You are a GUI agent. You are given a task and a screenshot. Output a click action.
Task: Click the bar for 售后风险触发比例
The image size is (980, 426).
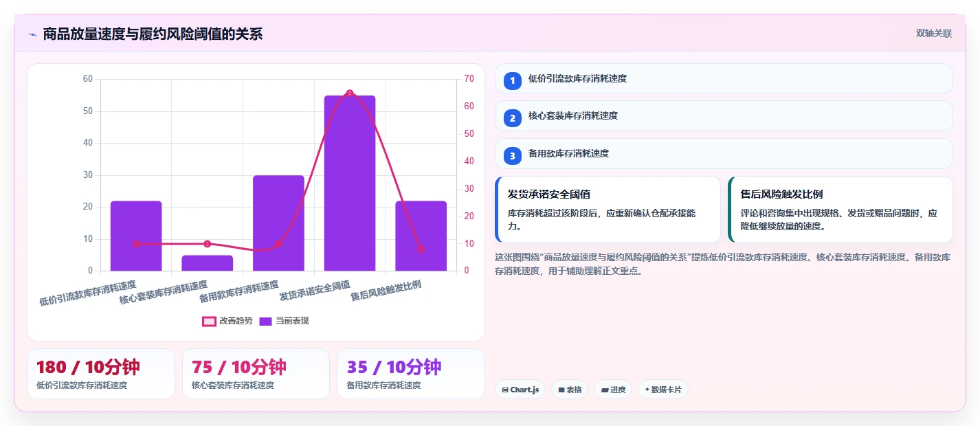421,236
